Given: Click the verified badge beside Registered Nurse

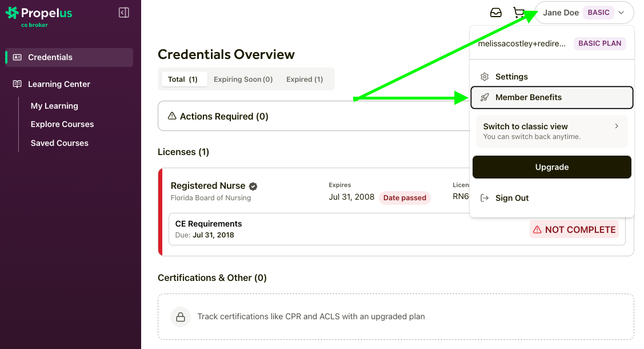Looking at the screenshot, I should tap(253, 186).
